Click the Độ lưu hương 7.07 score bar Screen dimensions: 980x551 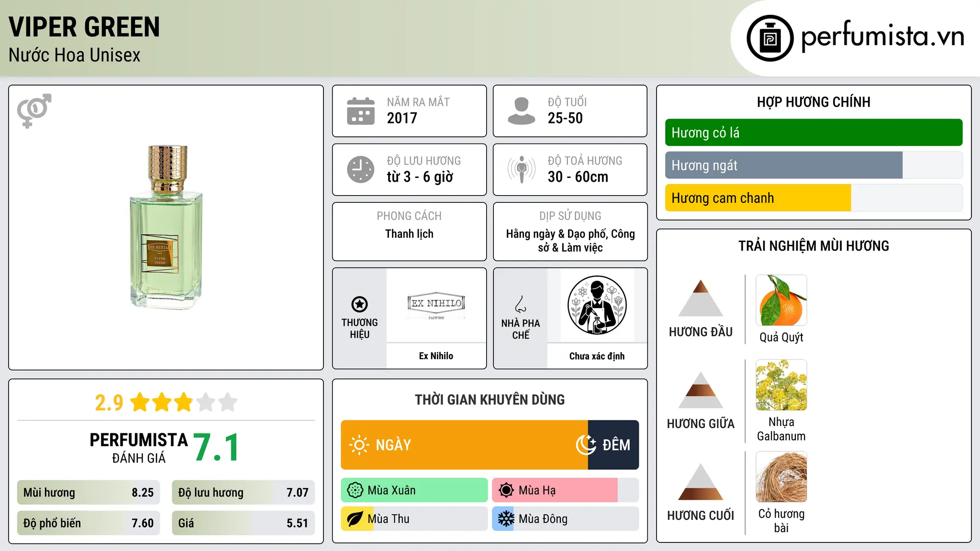(x=243, y=493)
